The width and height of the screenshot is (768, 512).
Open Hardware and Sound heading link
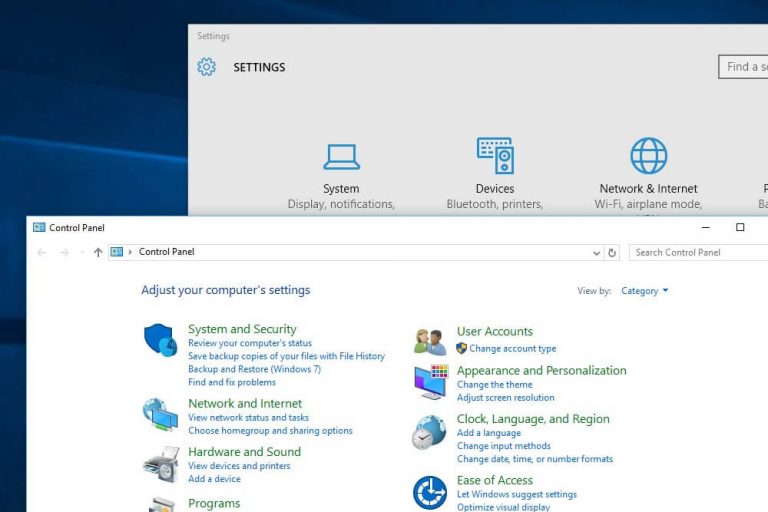coord(244,452)
